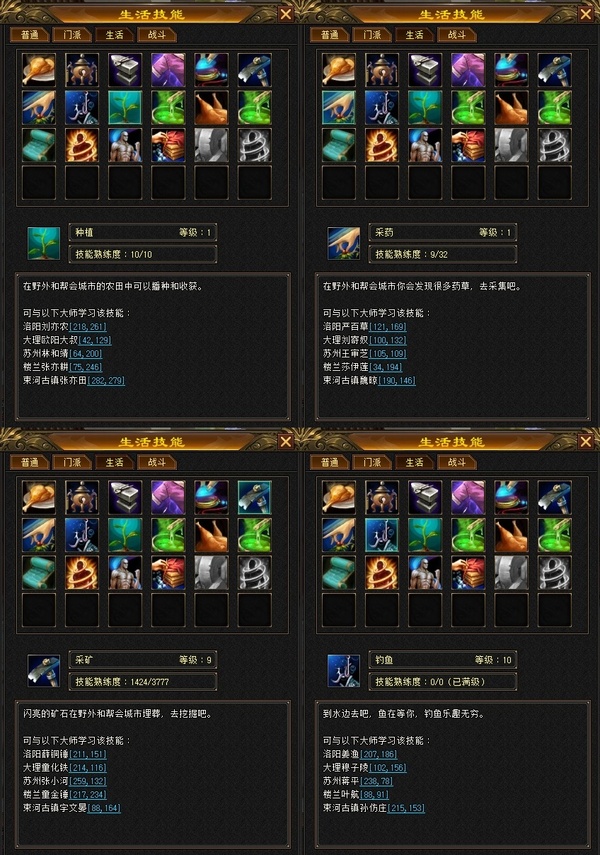
Task: Select the flaming monk icon in the 采药 window
Action: point(382,145)
